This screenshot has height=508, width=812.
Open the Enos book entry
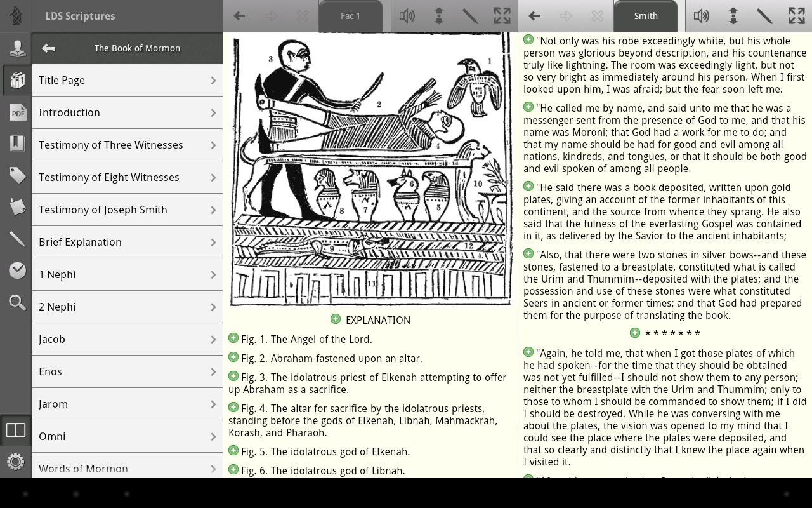click(x=128, y=371)
